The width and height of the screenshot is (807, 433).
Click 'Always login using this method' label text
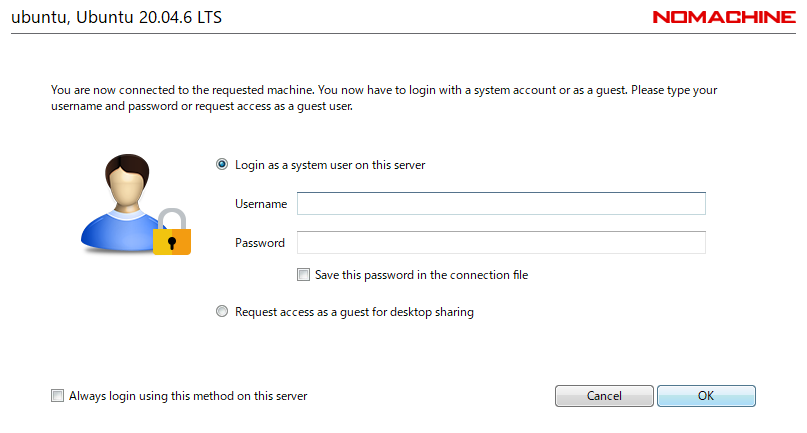tap(188, 396)
